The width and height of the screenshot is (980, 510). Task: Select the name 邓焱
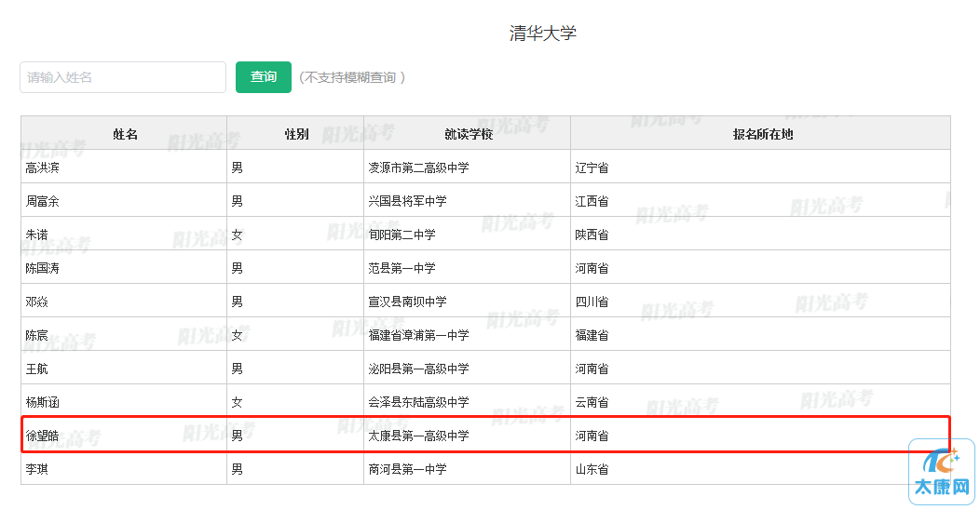(x=37, y=302)
